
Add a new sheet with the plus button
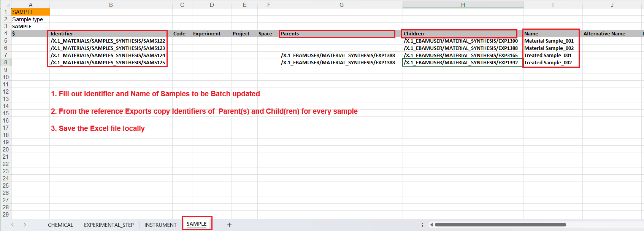point(229,225)
